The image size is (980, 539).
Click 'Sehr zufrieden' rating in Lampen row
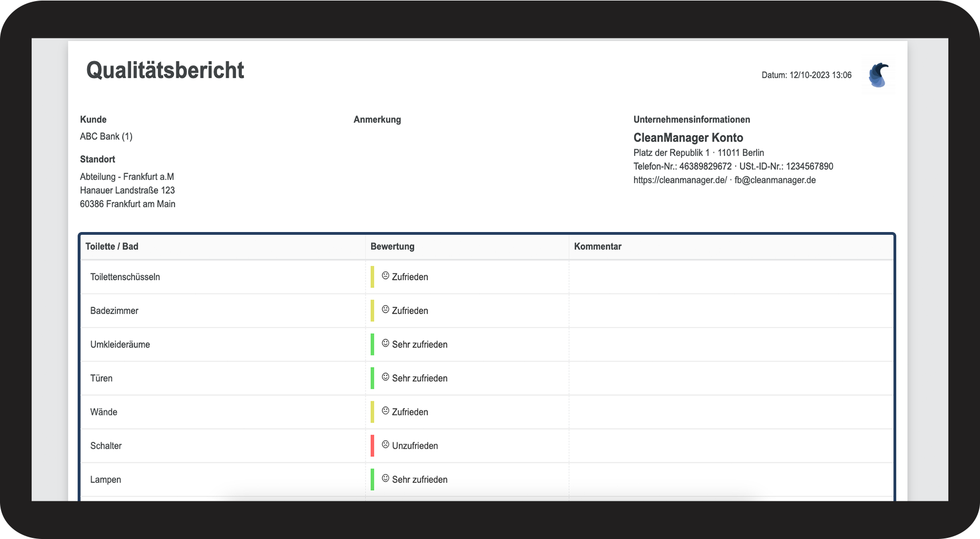(x=420, y=480)
